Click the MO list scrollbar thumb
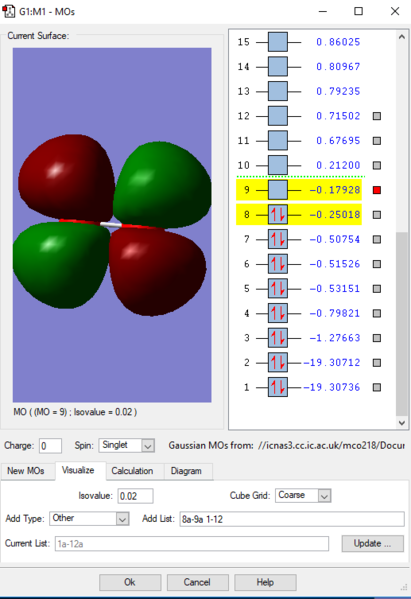 pyautogui.click(x=401, y=323)
